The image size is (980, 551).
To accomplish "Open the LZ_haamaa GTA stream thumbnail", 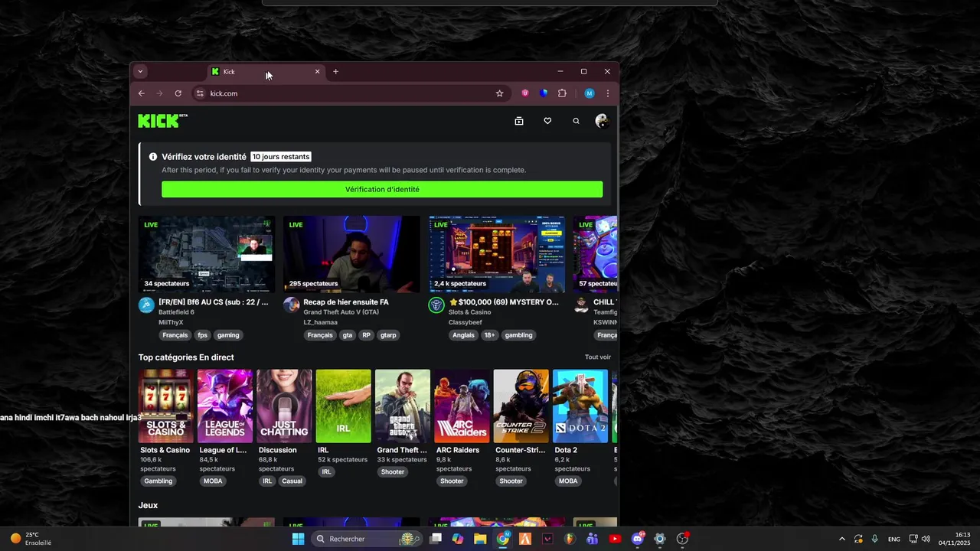I will [x=351, y=254].
